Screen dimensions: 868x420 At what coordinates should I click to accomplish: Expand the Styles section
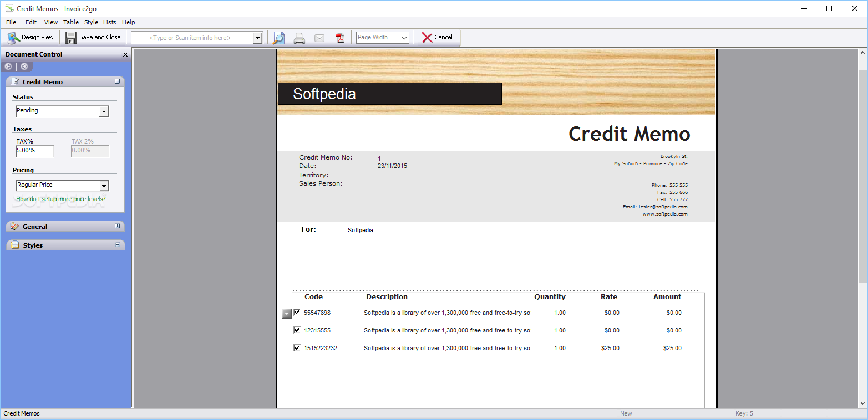pyautogui.click(x=118, y=245)
